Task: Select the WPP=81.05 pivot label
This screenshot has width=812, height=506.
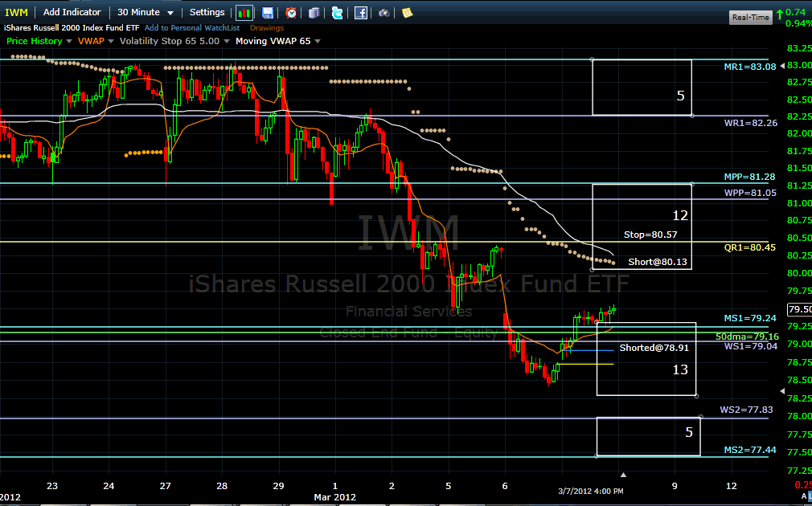Action: click(x=750, y=193)
